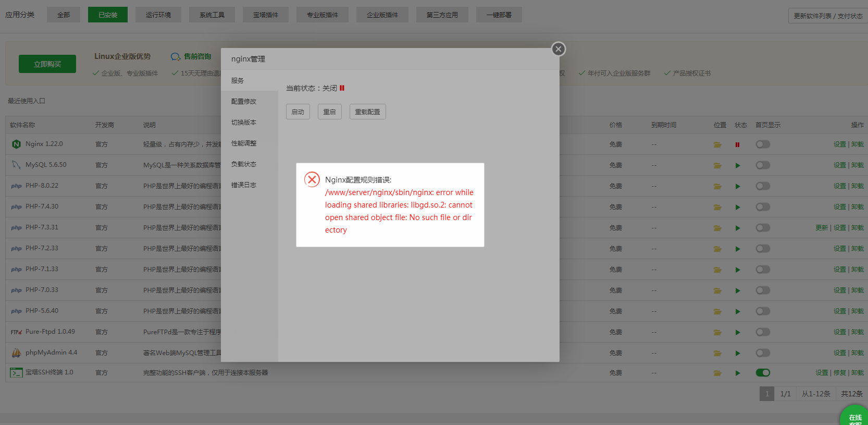Viewport: 868px width, 425px height.
Task: Select the 一键部署 category filter
Action: [499, 15]
